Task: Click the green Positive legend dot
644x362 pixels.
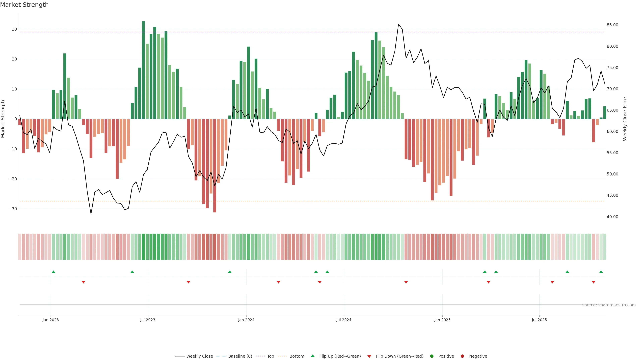Action: coord(432,356)
